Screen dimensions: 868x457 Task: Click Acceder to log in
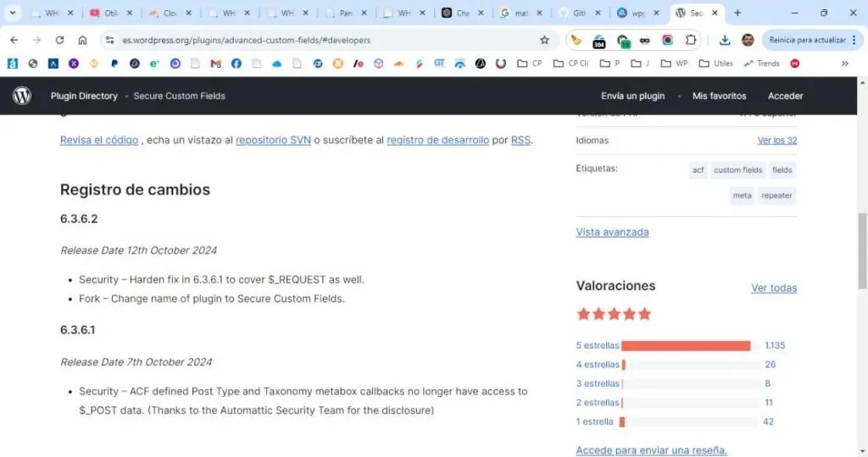tap(785, 96)
